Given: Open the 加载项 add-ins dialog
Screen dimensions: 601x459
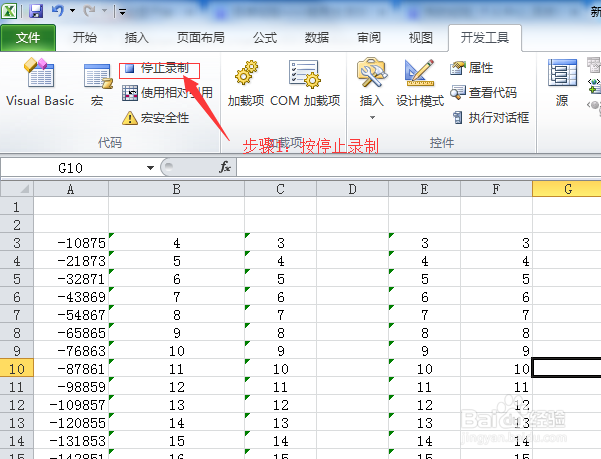Looking at the screenshot, I should pos(246,84).
